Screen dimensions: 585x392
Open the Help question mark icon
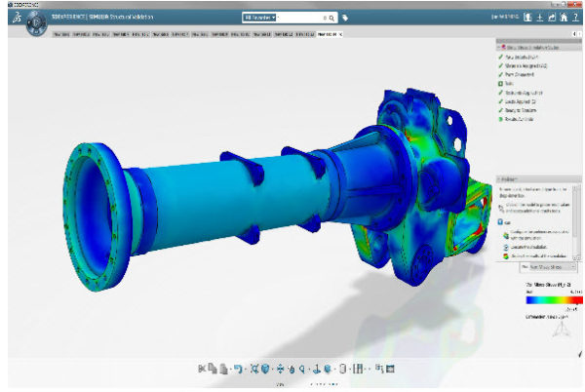(575, 18)
